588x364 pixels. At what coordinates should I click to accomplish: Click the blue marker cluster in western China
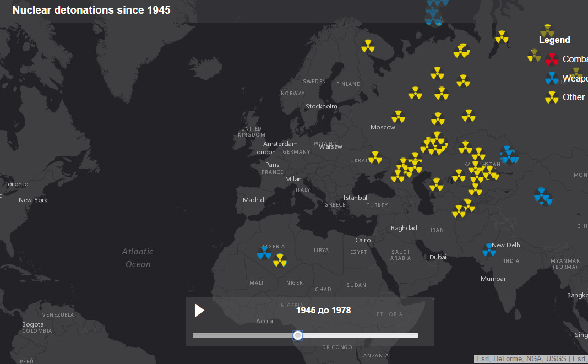click(x=542, y=196)
